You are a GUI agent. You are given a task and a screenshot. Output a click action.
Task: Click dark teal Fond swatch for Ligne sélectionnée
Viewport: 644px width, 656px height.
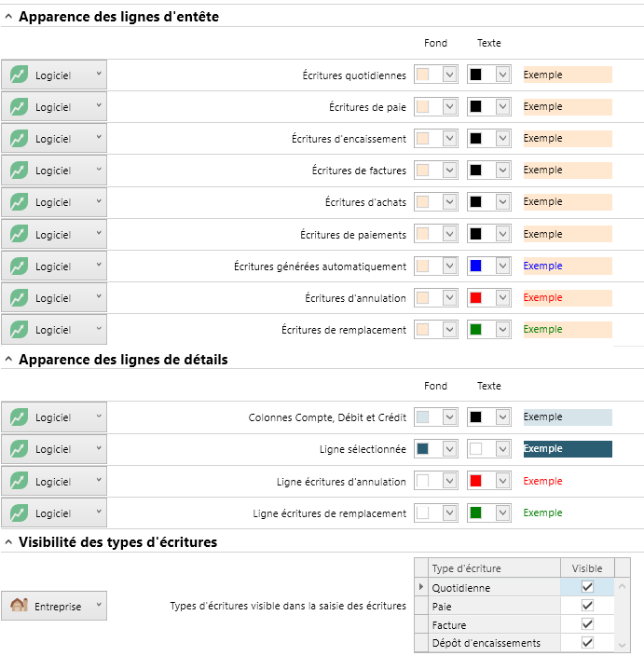coord(422,448)
